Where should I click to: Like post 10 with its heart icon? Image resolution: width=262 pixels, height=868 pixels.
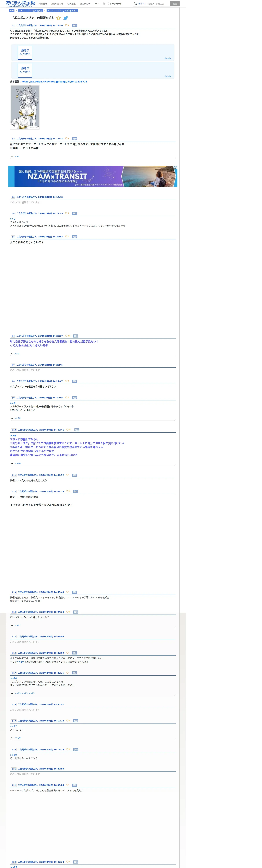coord(67,430)
